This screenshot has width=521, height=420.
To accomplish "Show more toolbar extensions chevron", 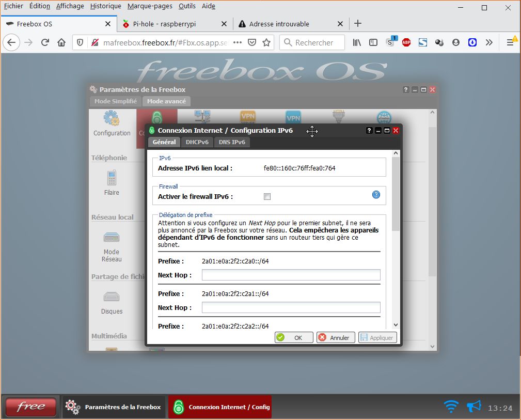I will click(x=489, y=42).
